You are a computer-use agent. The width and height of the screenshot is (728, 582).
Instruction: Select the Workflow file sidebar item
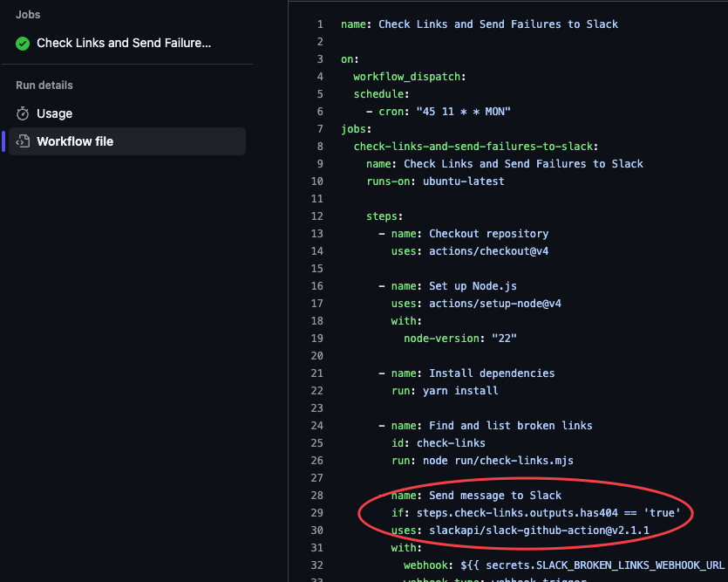pos(75,141)
